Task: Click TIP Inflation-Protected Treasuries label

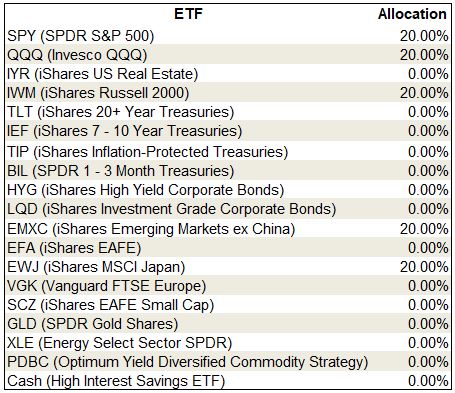Action: tap(147, 152)
